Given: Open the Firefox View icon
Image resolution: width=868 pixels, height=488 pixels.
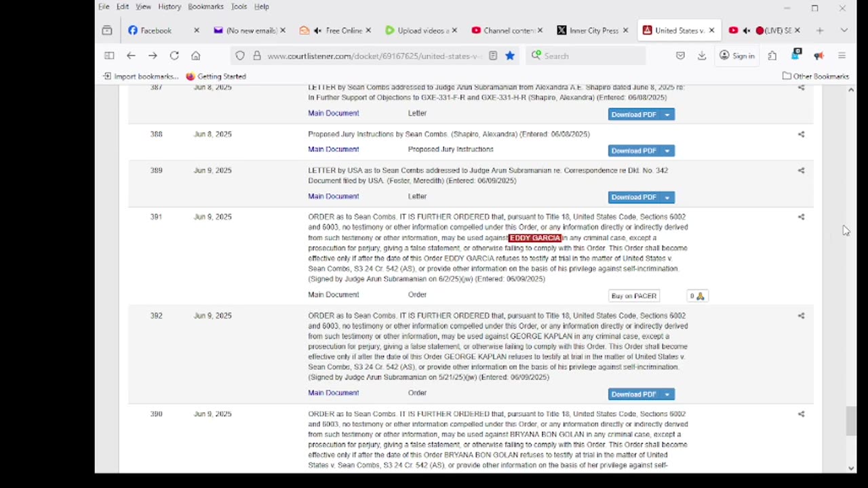Looking at the screenshot, I should (x=107, y=30).
